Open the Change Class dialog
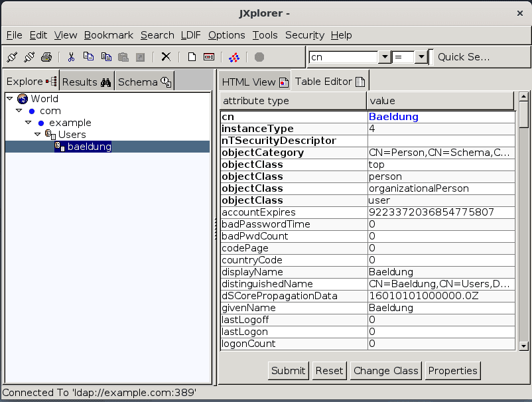This screenshot has width=532, height=402. pyautogui.click(x=385, y=371)
